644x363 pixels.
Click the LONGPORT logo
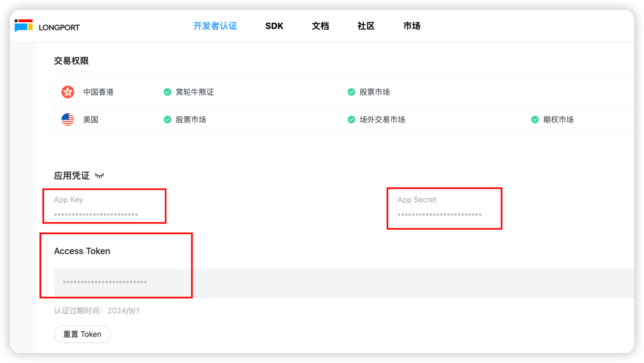[47, 26]
